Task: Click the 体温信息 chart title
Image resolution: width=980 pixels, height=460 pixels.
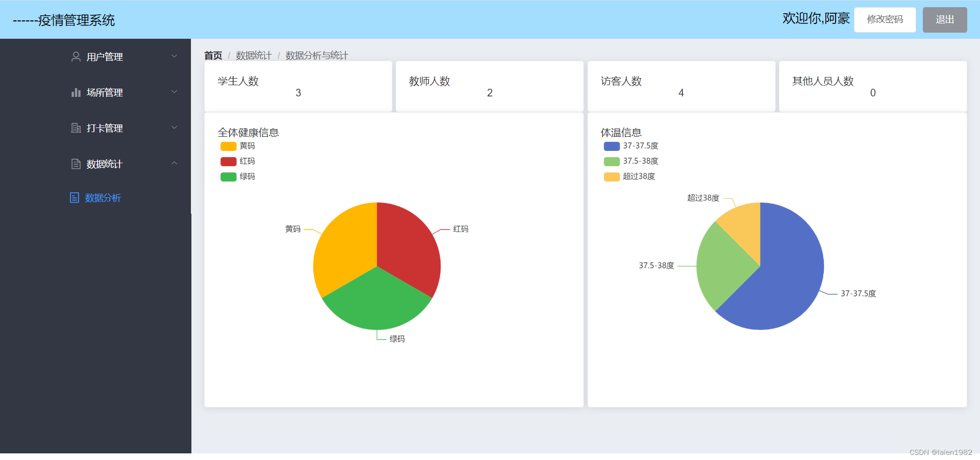Action: pos(621,133)
